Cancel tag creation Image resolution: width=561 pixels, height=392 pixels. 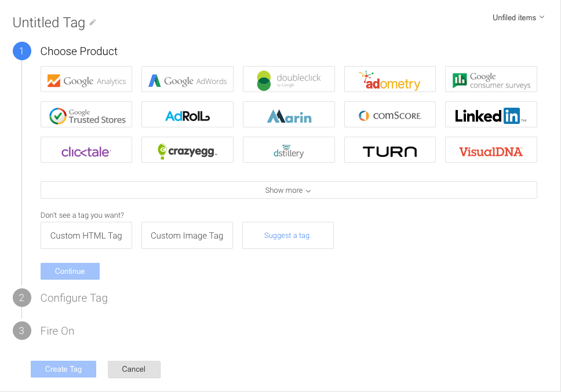(134, 369)
